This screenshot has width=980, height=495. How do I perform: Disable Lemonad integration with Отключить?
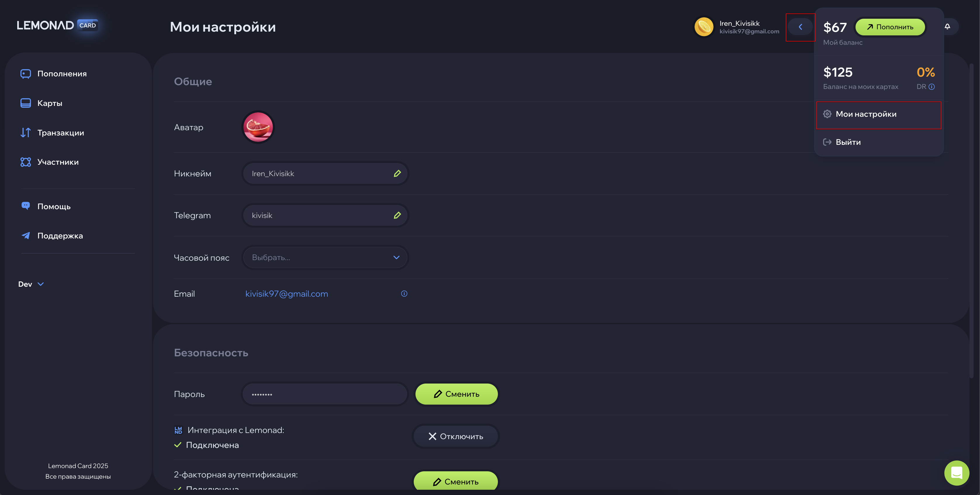pyautogui.click(x=456, y=436)
